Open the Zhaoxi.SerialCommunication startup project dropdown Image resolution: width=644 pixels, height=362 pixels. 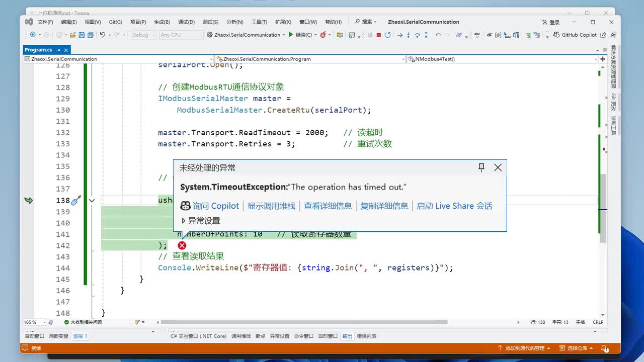click(x=247, y=35)
